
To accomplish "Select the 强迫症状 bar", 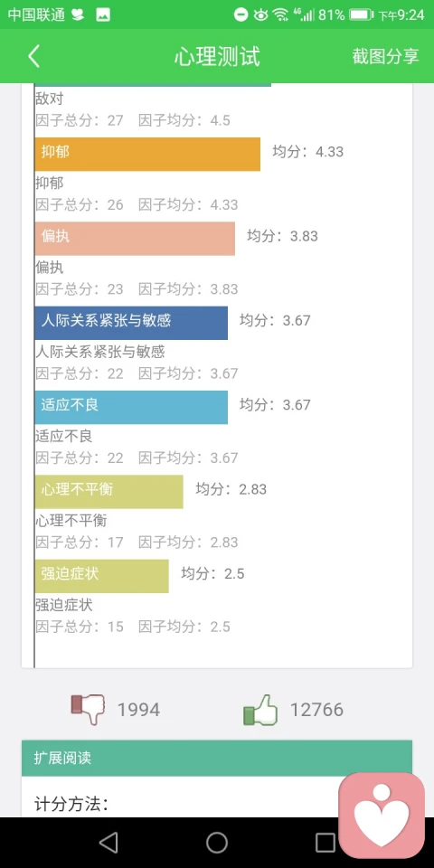I will click(101, 576).
